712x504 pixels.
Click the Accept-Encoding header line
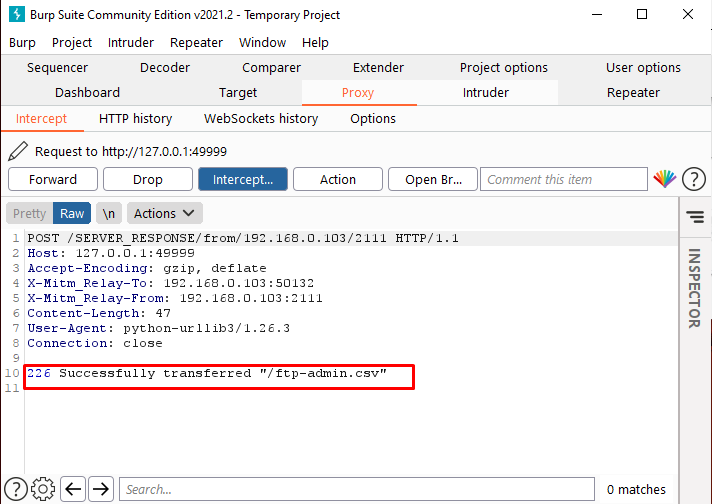coord(147,268)
